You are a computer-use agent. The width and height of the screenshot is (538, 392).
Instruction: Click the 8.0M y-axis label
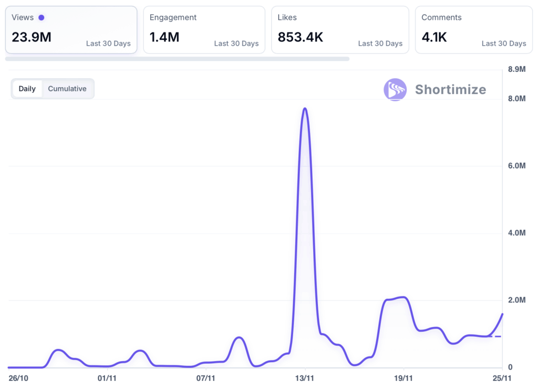click(516, 99)
